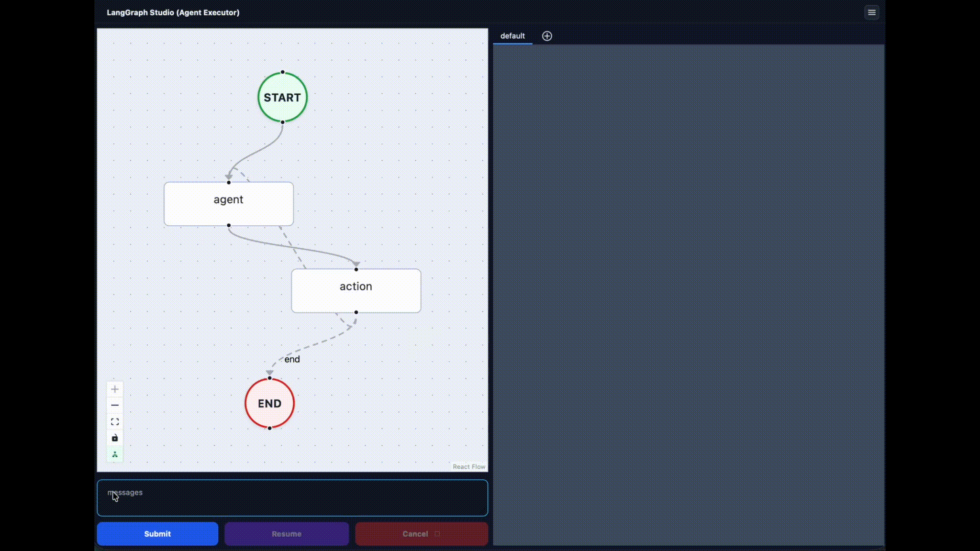Click the LangGraph Studio (Agent Executor) title
This screenshot has width=980, height=551.
[173, 12]
